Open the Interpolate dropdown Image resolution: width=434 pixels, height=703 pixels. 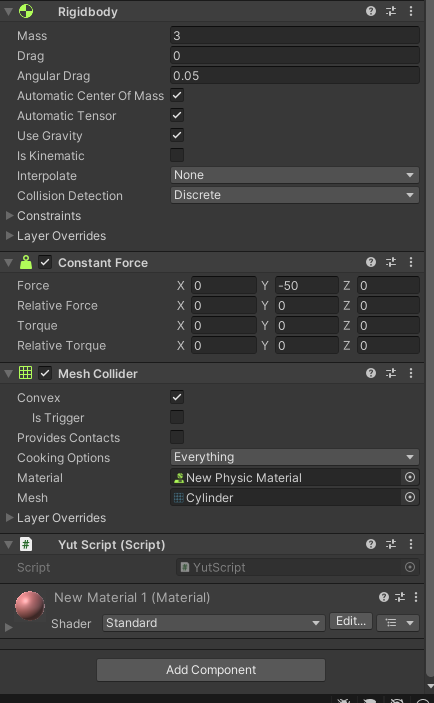point(295,175)
